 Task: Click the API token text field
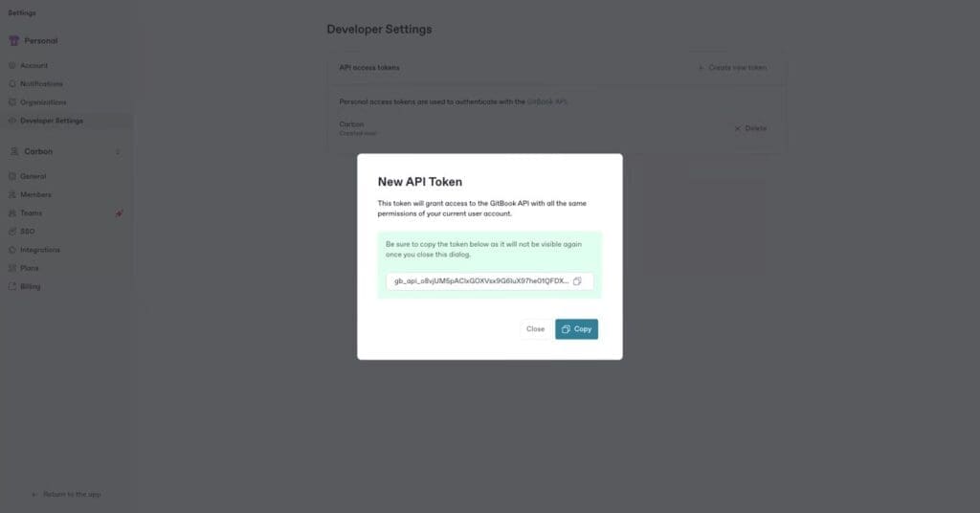tap(481, 281)
